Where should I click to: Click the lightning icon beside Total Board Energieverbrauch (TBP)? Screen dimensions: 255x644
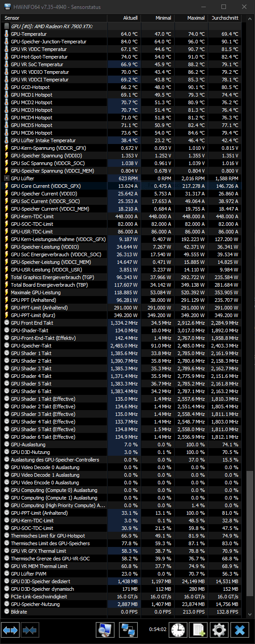[x=6, y=285]
